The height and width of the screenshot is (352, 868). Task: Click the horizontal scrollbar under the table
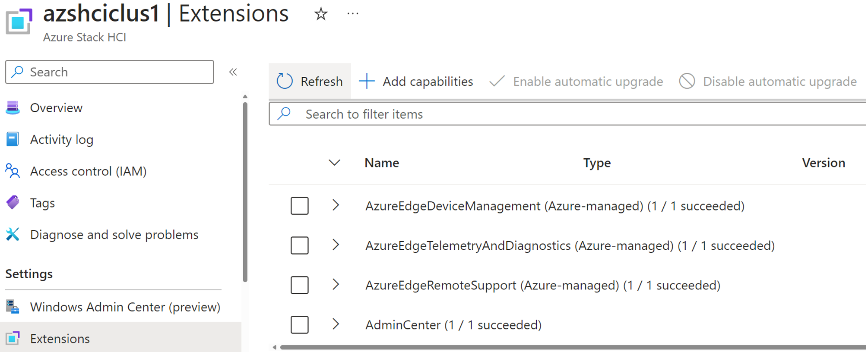(561, 347)
